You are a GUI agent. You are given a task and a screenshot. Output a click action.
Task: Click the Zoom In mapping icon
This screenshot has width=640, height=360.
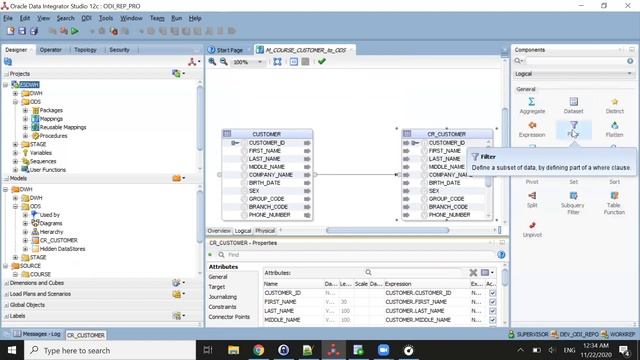pos(212,62)
